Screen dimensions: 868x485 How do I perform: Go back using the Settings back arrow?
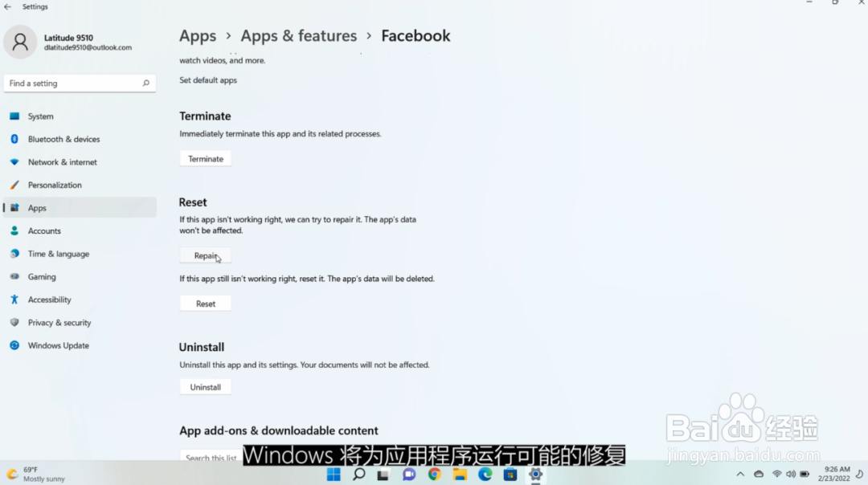pyautogui.click(x=8, y=6)
